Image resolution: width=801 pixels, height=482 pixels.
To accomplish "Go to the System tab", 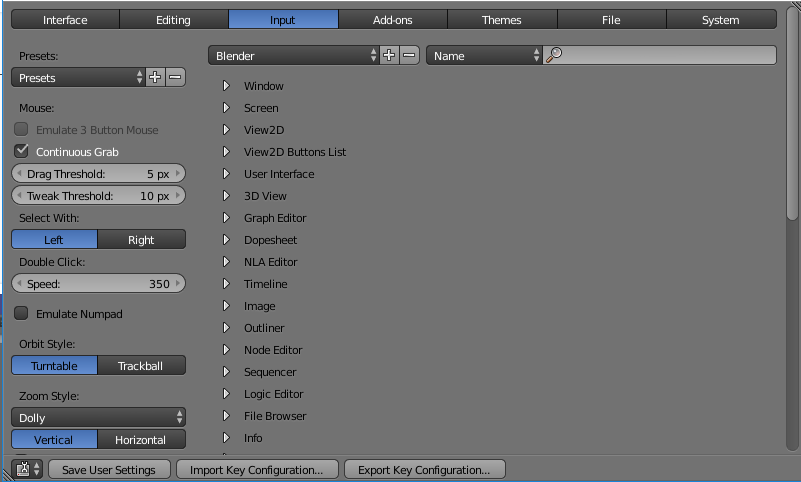I will click(721, 19).
